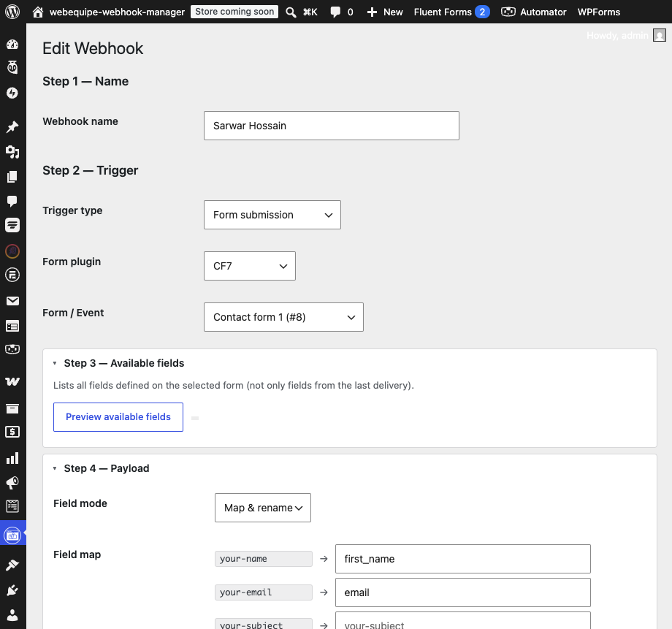Open the Howdy, admin account menu
Viewport: 672px width, 629px height.
click(x=626, y=35)
